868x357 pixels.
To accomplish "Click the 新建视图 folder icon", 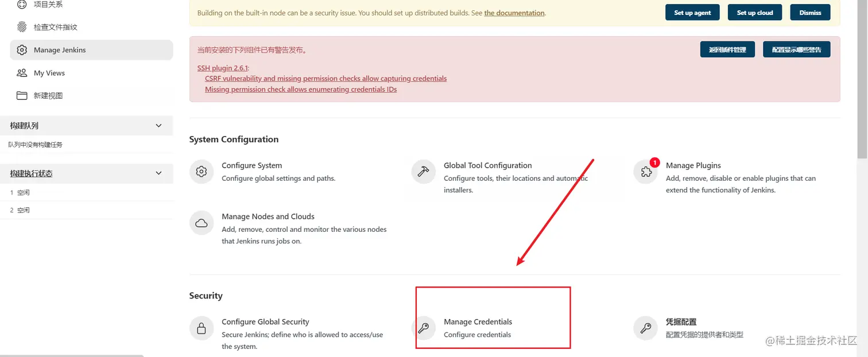I will pos(22,96).
